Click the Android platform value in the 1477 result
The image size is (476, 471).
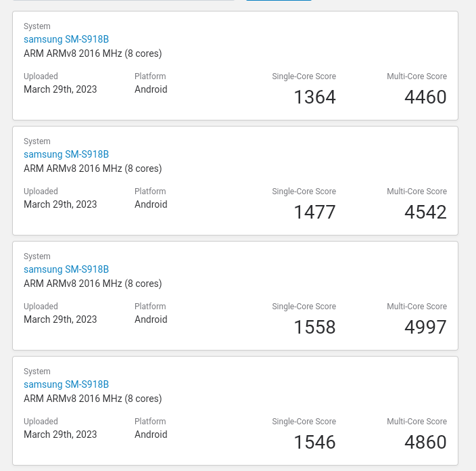coord(151,204)
